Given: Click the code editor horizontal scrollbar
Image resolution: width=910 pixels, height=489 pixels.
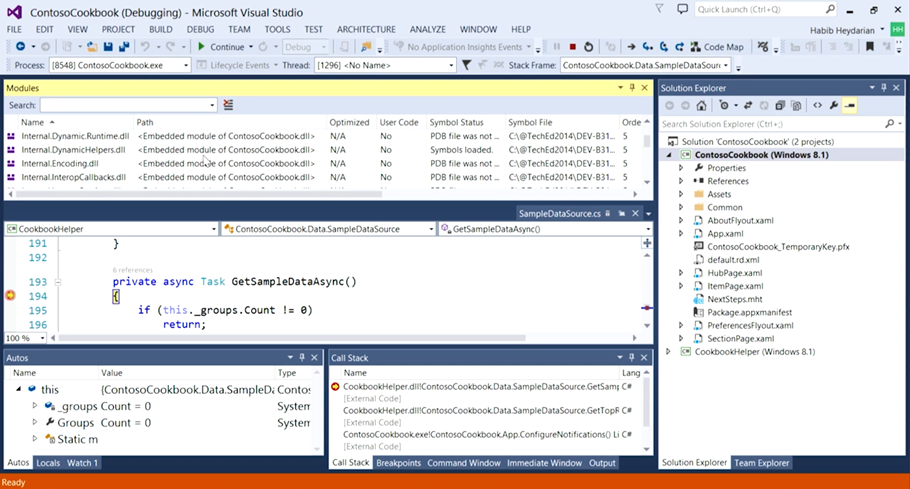Looking at the screenshot, I should [292, 338].
